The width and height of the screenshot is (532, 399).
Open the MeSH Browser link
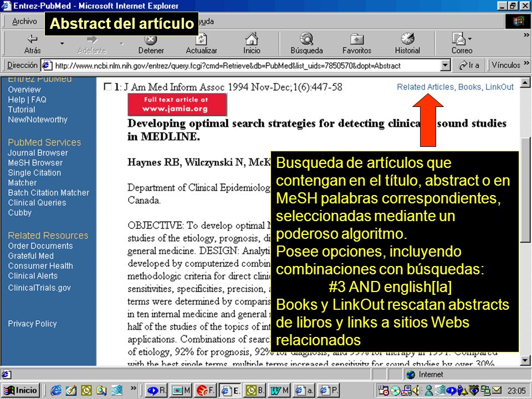[x=35, y=163]
